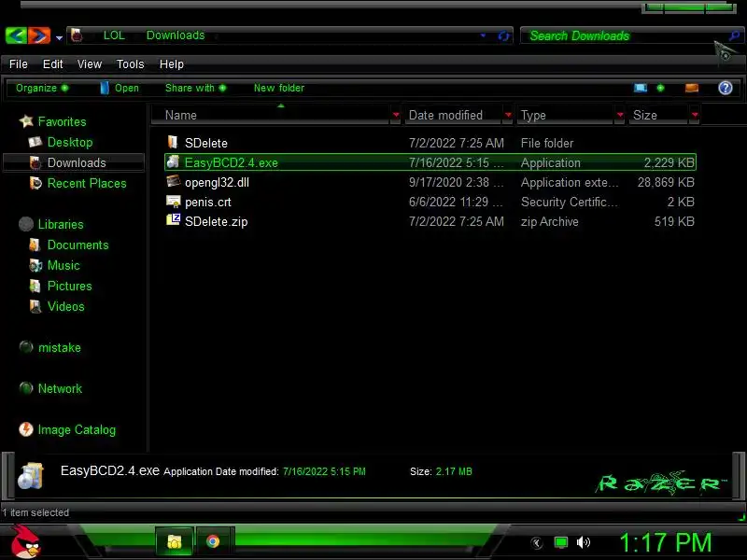
Task: Go forward with the orange arrow button
Action: (39, 35)
